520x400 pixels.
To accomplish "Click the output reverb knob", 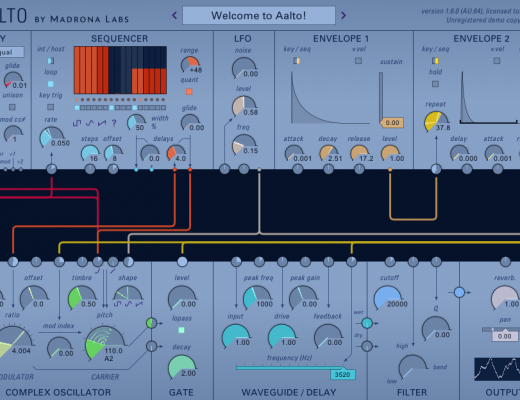I will click(x=505, y=298).
